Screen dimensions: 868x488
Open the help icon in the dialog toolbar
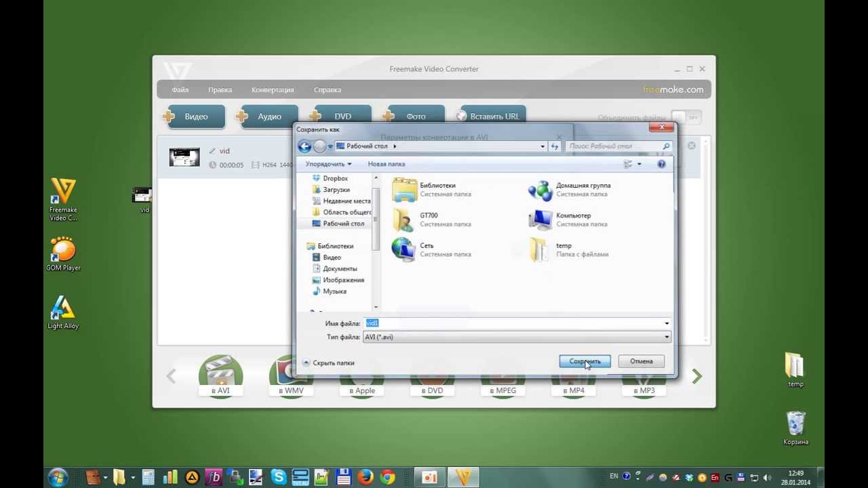click(661, 164)
